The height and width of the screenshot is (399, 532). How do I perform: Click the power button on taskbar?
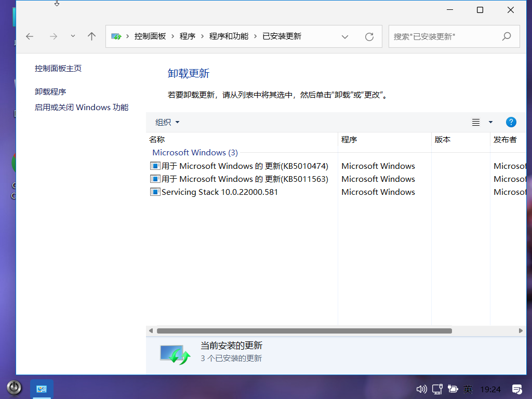click(14, 388)
